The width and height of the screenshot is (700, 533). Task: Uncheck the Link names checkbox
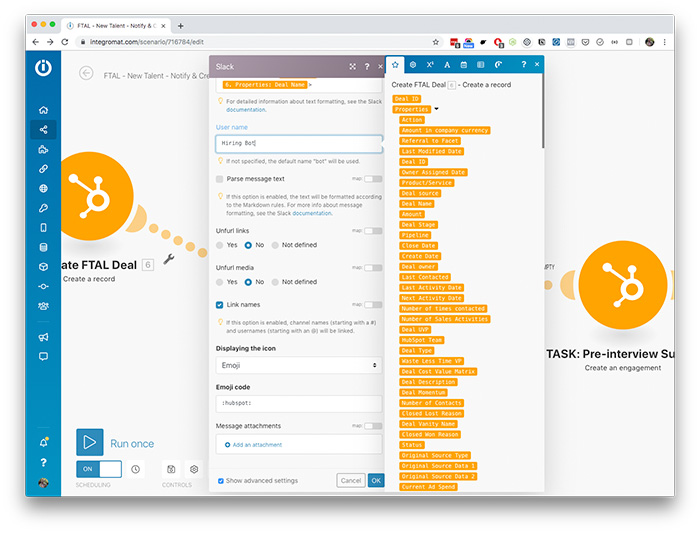click(x=220, y=305)
